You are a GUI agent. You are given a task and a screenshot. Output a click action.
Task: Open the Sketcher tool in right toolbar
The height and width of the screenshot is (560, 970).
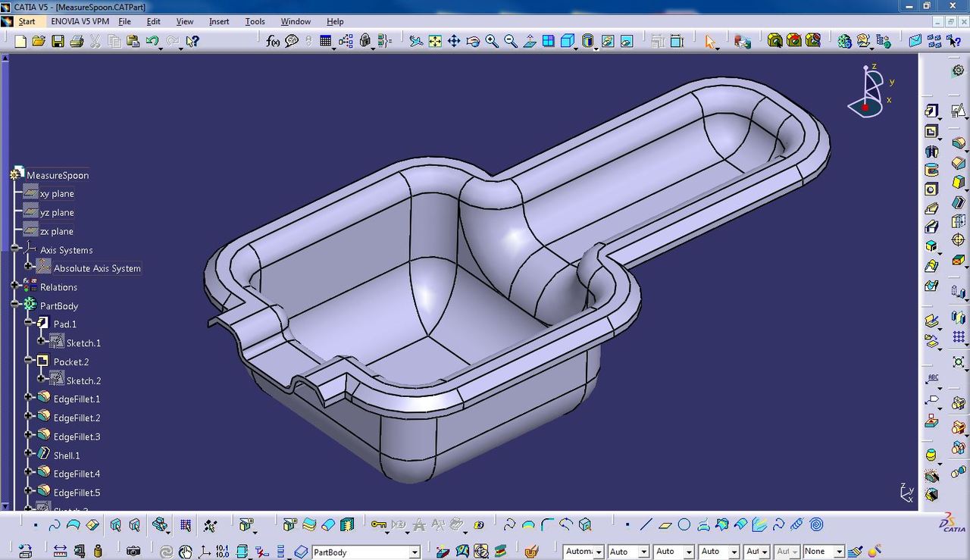958,111
